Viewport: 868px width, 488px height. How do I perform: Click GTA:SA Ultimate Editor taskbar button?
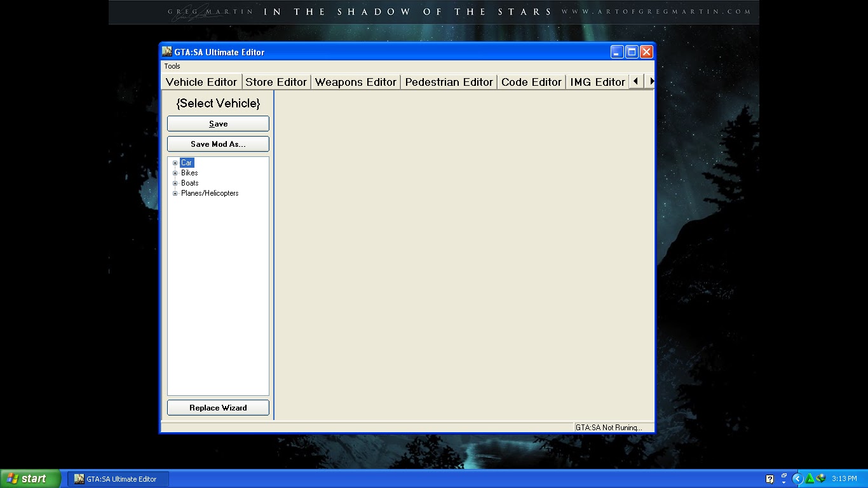tap(119, 479)
